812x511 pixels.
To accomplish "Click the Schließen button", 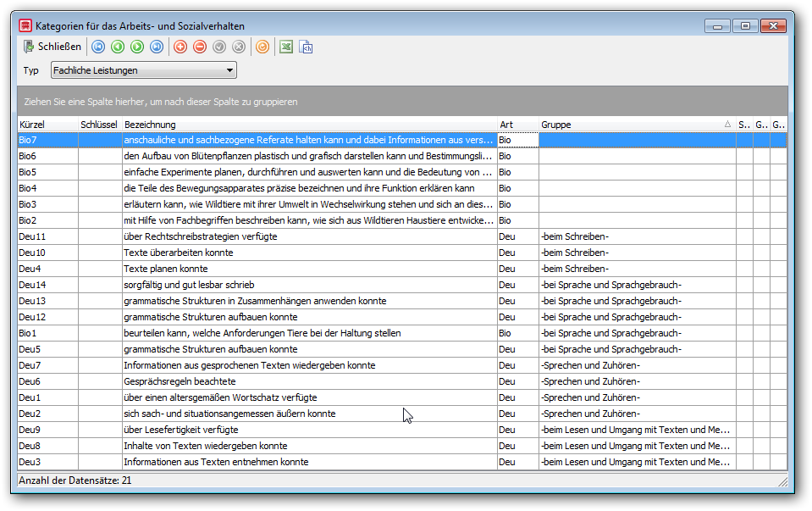I will 52,47.
